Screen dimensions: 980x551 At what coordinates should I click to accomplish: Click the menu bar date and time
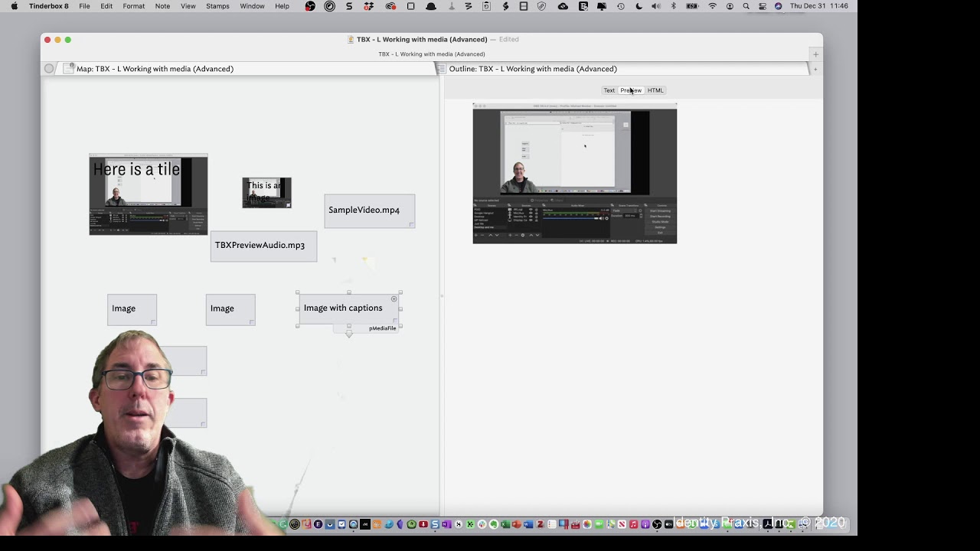pos(819,6)
